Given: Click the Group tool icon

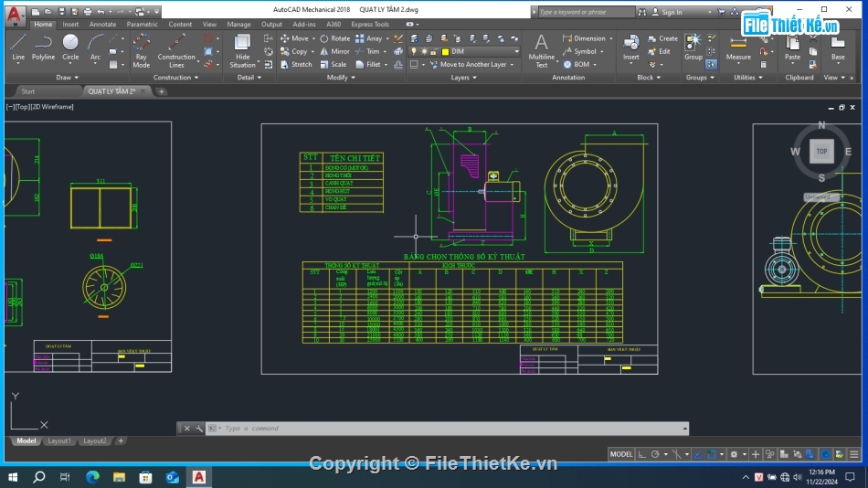Looking at the screenshot, I should tap(693, 42).
